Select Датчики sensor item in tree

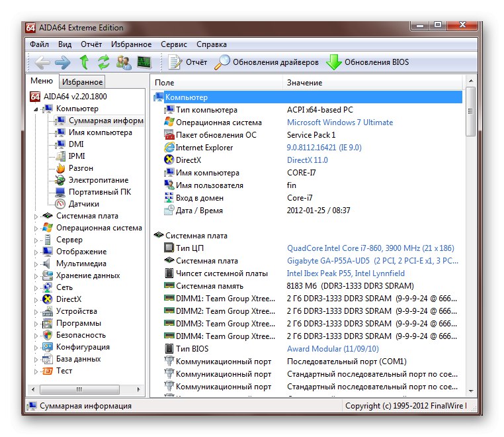click(83, 204)
